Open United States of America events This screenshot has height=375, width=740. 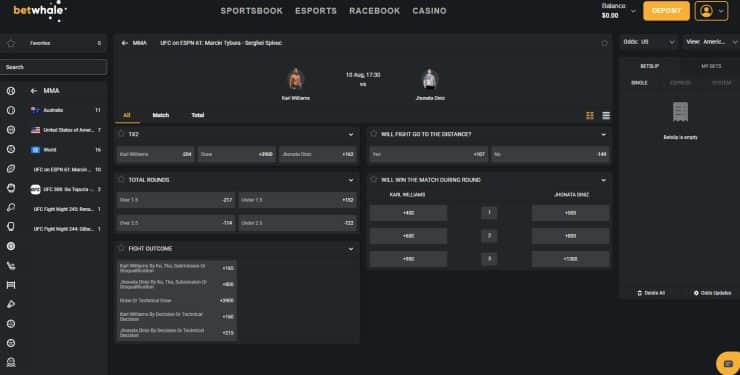(x=66, y=130)
